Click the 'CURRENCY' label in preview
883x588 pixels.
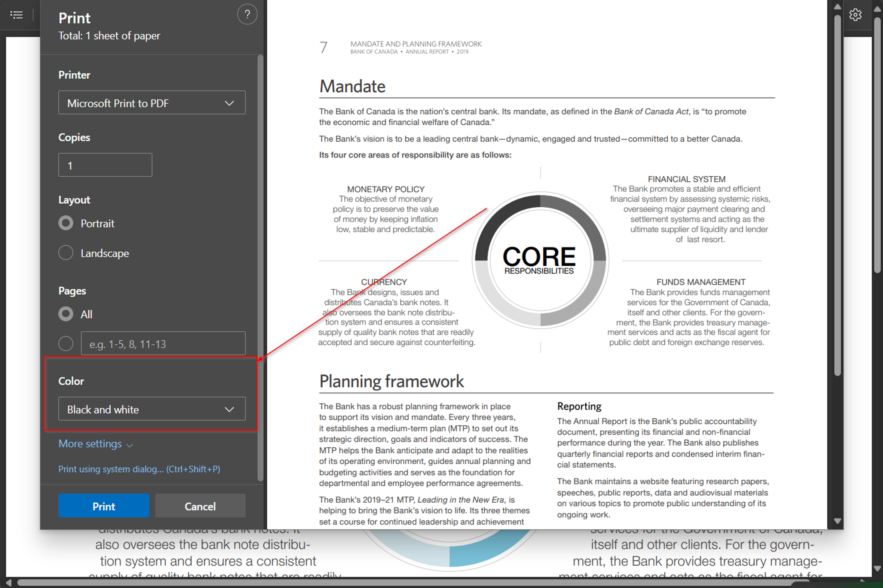(384, 282)
